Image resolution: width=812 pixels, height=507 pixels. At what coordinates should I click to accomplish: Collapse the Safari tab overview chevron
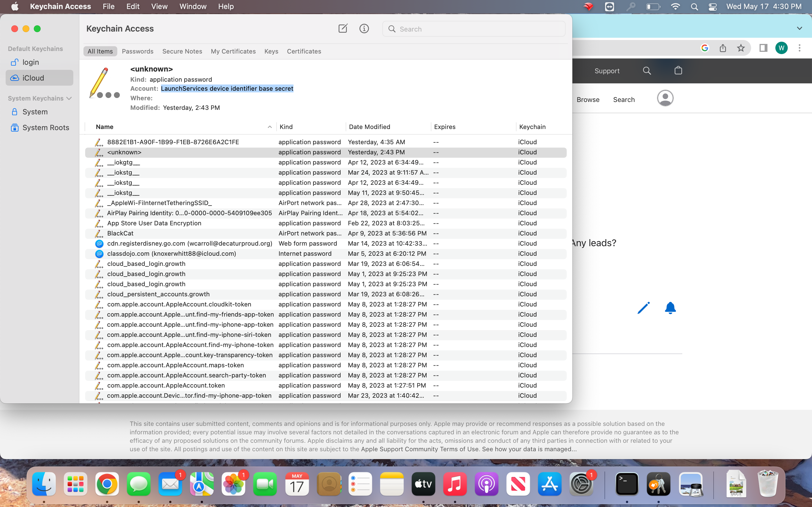coord(799,28)
